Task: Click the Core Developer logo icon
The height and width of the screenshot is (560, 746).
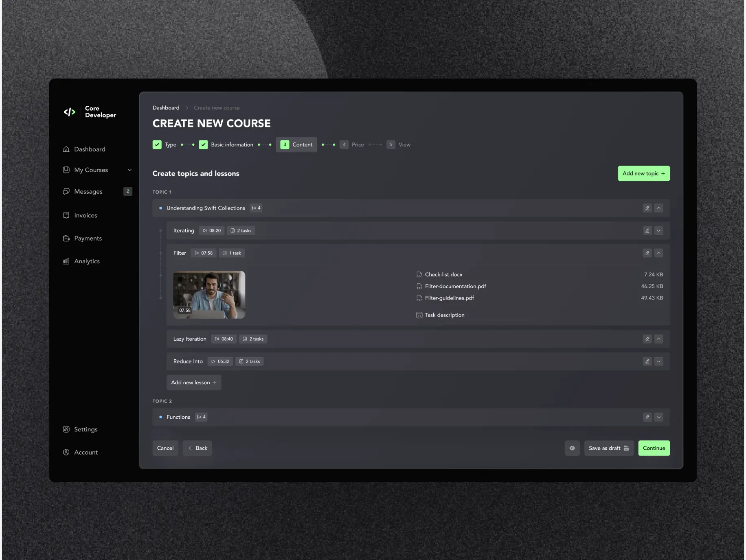Action: 70,112
